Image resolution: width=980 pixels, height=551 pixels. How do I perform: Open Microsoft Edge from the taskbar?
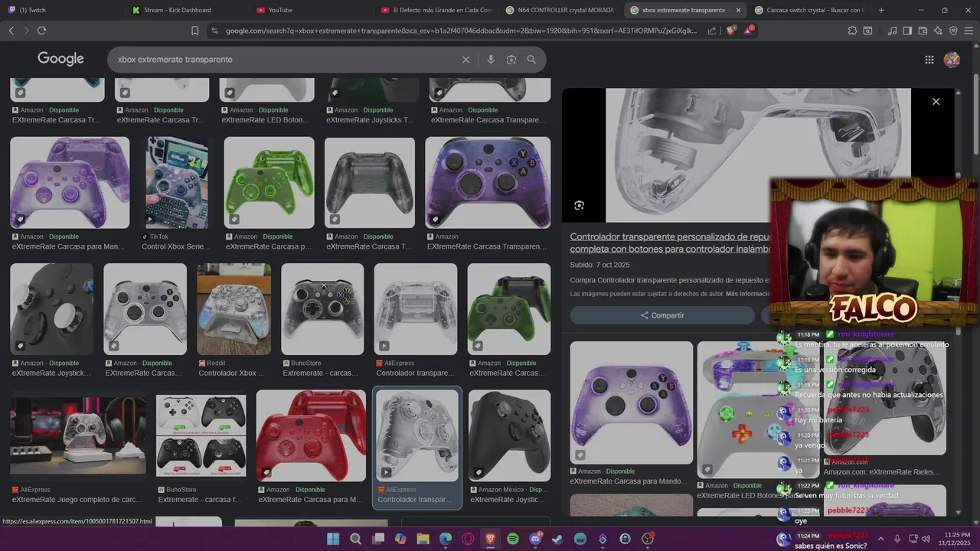[446, 539]
